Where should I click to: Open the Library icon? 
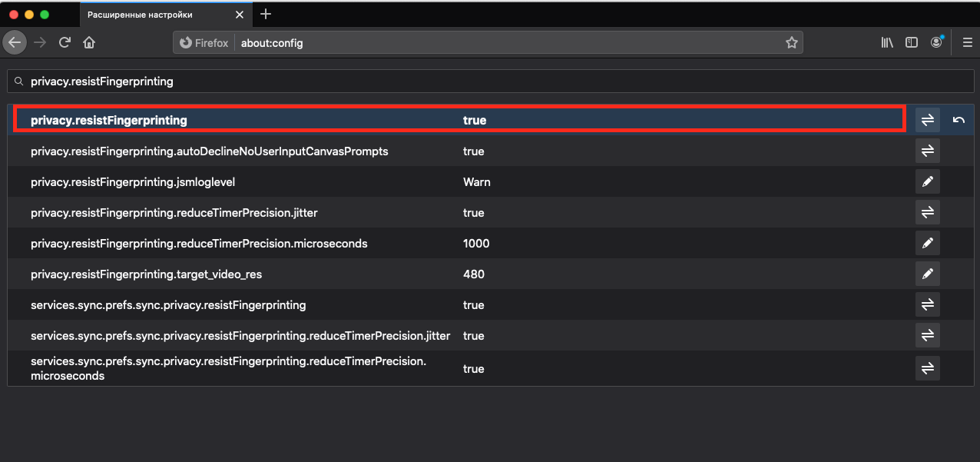[887, 43]
